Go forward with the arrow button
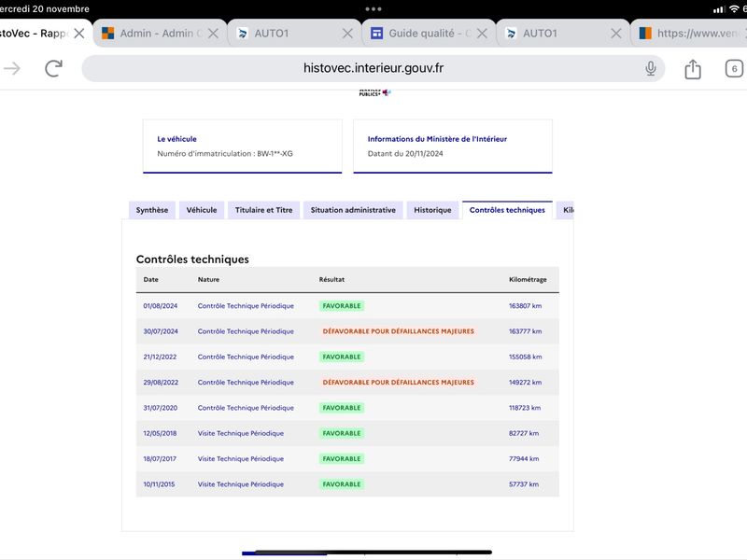 click(12, 68)
